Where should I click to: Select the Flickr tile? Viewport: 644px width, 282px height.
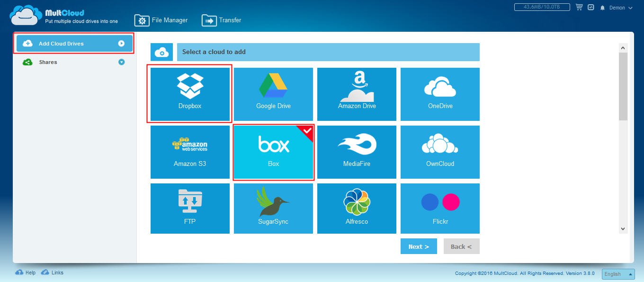pos(440,209)
